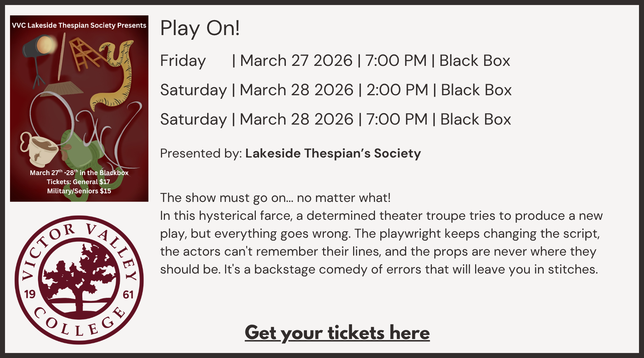
Task: Click the wooden ladder on the poster
Action: (82, 54)
